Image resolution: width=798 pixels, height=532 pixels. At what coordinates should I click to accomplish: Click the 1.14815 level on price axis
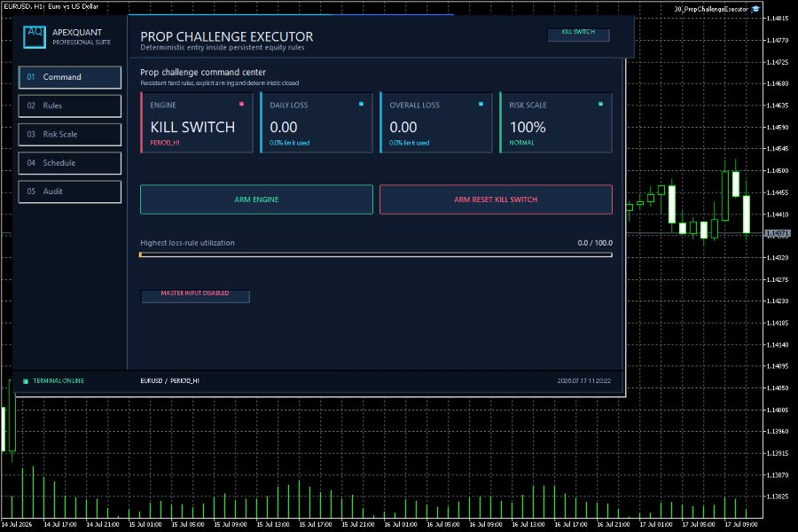pos(778,19)
